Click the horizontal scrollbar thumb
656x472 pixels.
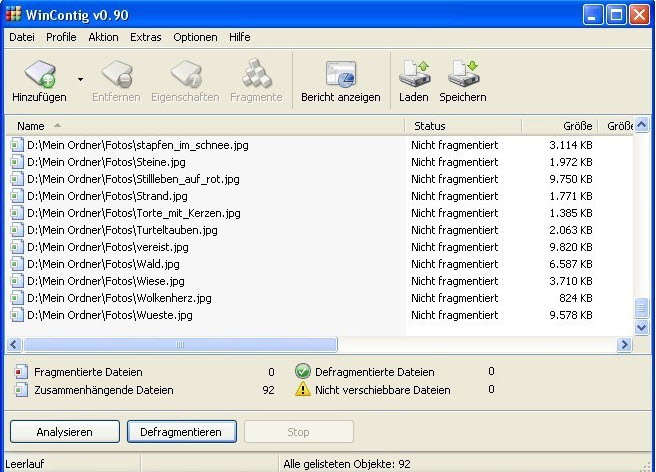point(180,345)
